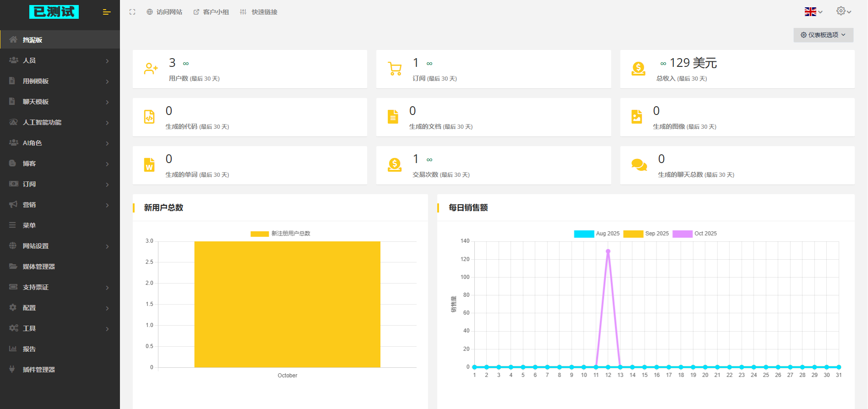Open the language flag dropdown
The width and height of the screenshot is (868, 409).
point(814,12)
